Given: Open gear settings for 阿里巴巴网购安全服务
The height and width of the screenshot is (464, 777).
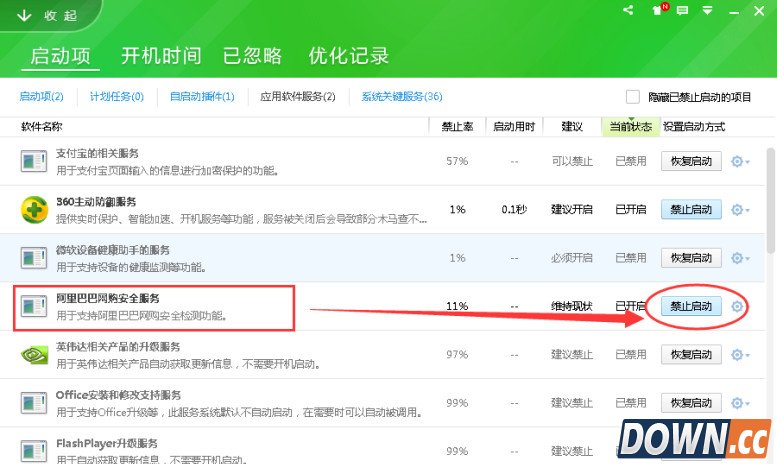Looking at the screenshot, I should pos(737,306).
